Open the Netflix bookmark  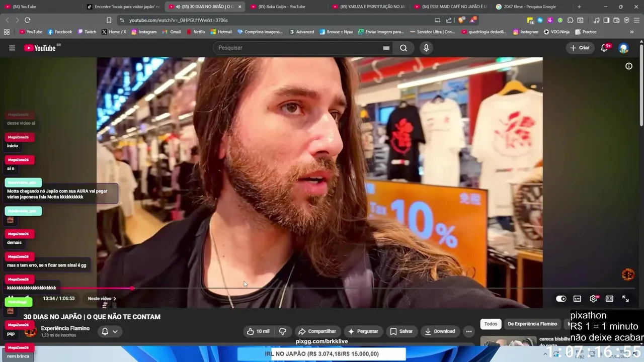(196, 32)
